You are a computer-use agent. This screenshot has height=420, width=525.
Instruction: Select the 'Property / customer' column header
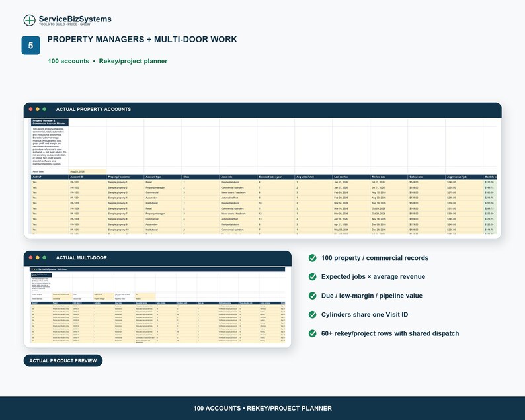pyautogui.click(x=125, y=177)
